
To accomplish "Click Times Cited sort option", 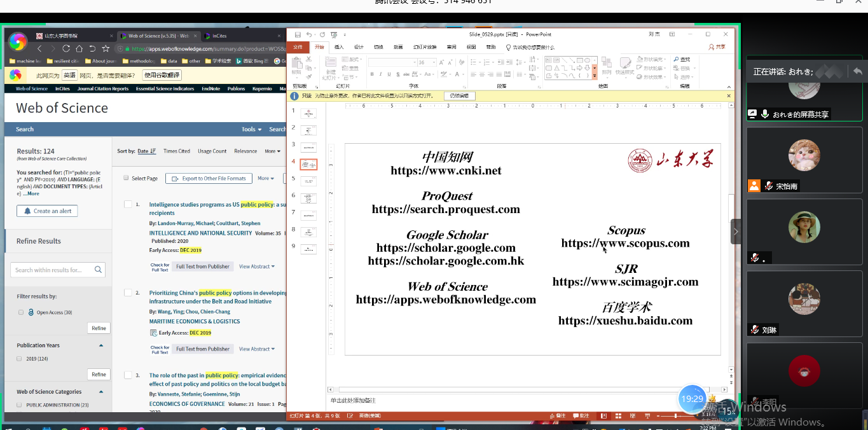I will point(177,151).
